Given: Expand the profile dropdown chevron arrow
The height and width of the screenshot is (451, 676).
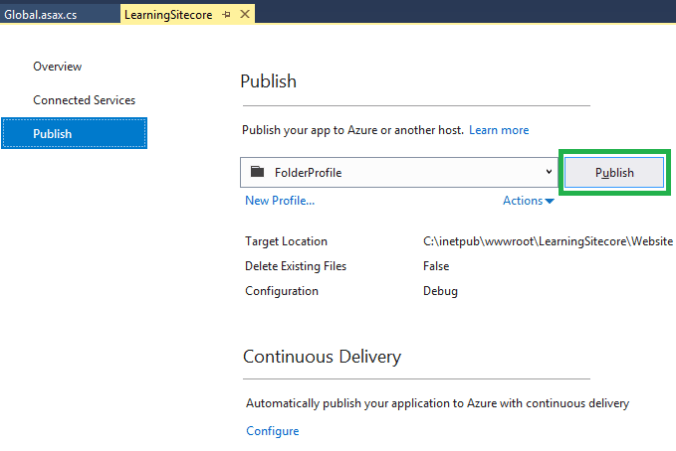Looking at the screenshot, I should (x=547, y=172).
